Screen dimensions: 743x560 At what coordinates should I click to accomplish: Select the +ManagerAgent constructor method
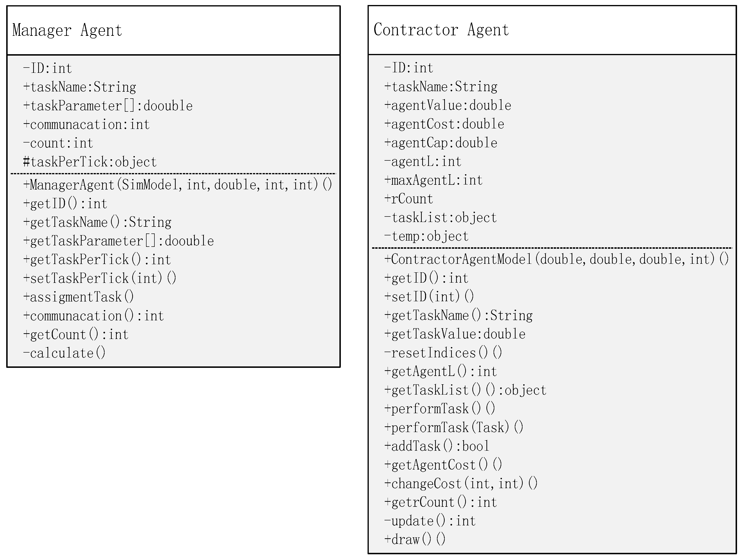177,185
